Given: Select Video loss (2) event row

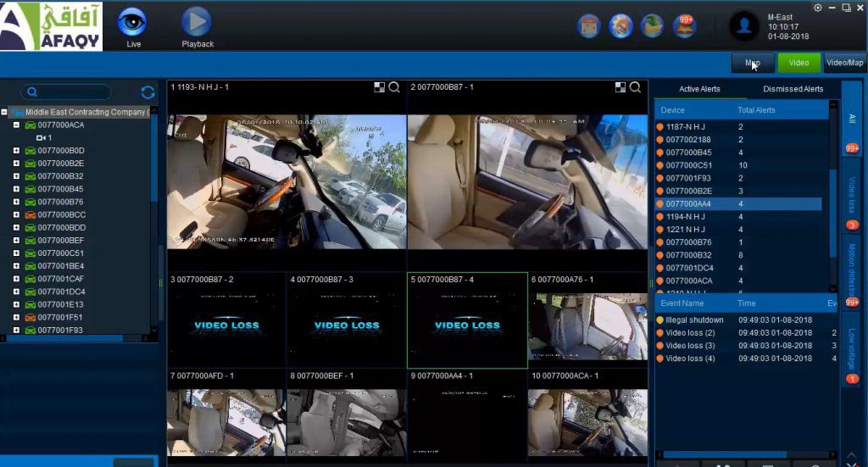Looking at the screenshot, I should (746, 332).
